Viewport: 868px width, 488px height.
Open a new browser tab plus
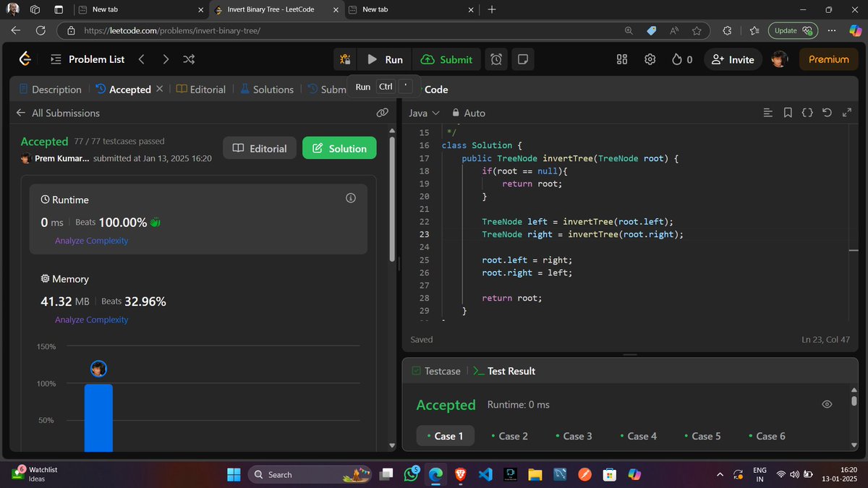492,9
